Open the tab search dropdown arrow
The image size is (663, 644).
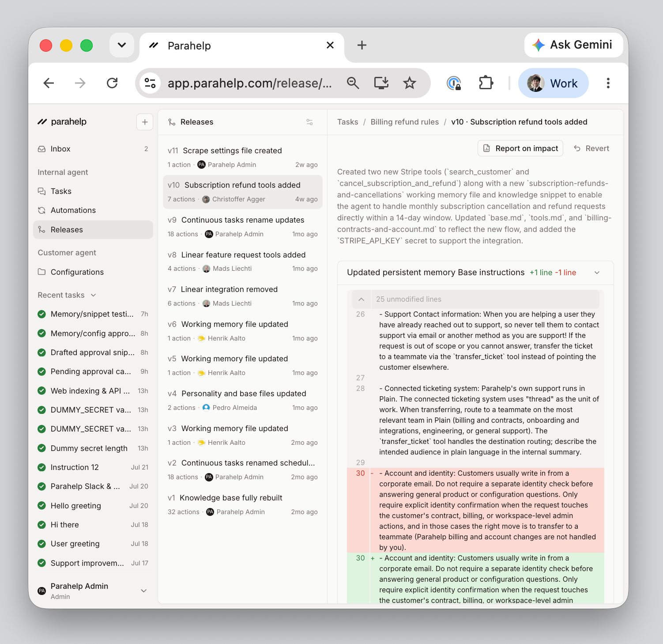click(x=122, y=45)
